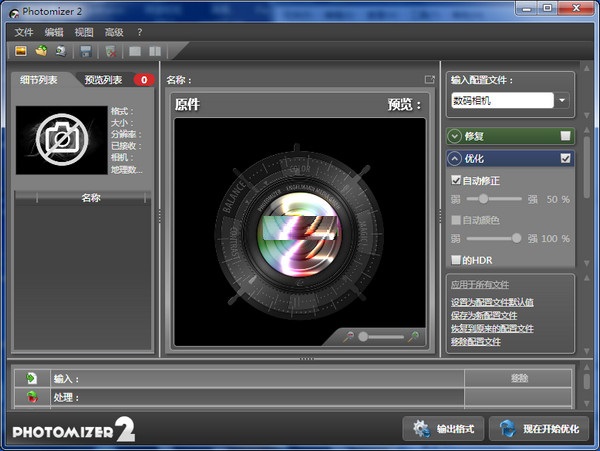Click the zoom in magnifier under preview
600x451 pixels.
click(x=413, y=337)
